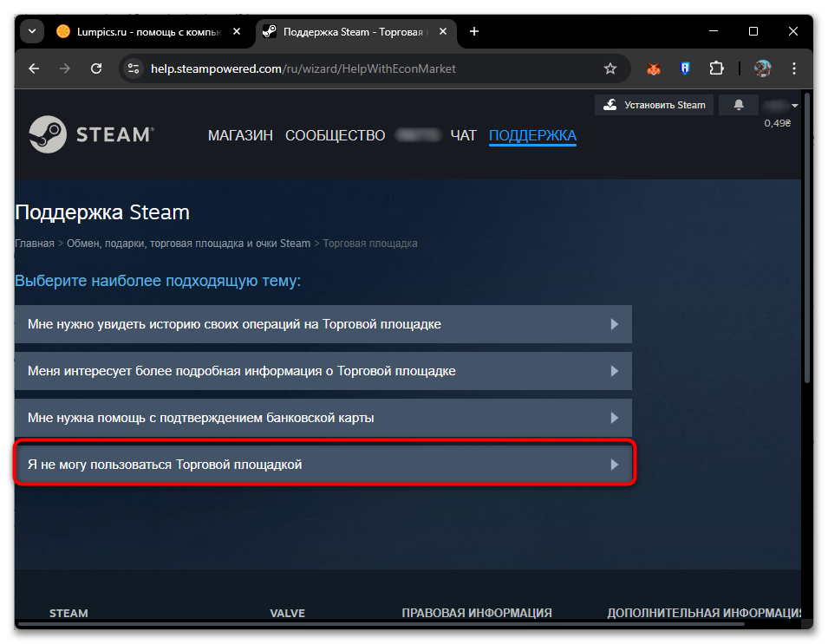Viewport: 828px width, 644px height.
Task: Click the Торговая площадка breadcrumb
Action: tap(370, 244)
